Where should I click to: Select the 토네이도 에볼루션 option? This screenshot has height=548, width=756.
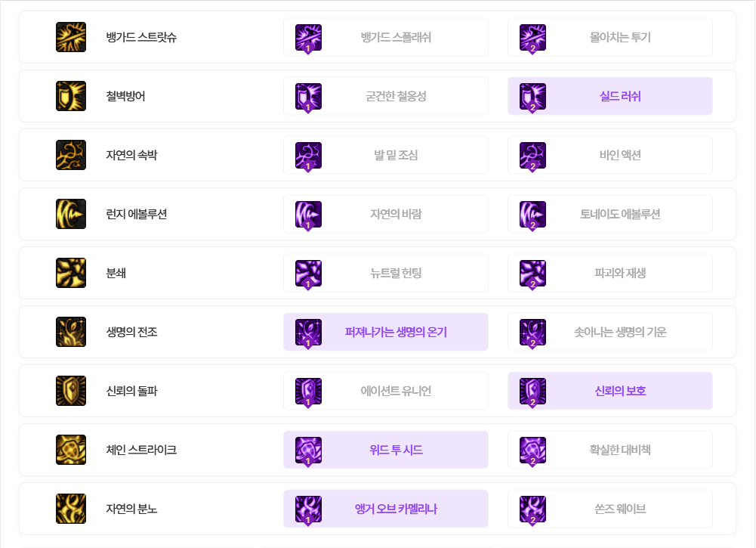tap(610, 214)
